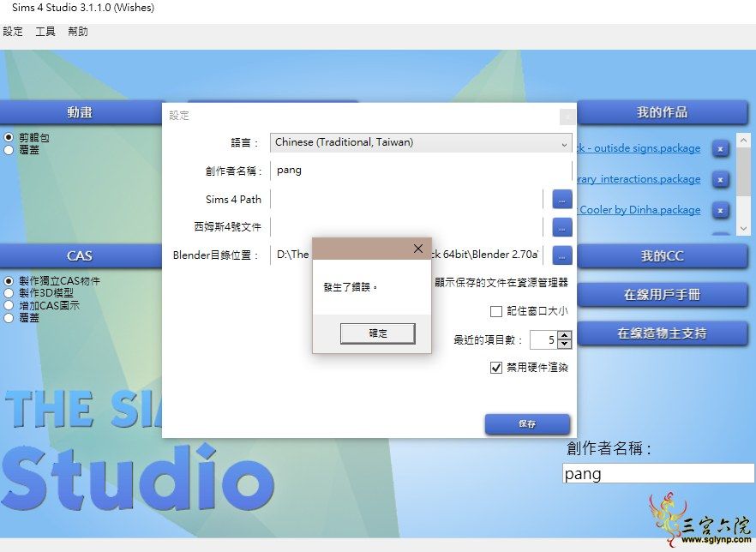The width and height of the screenshot is (756, 552).
Task: Remove rary_interactions.package from the list
Action: pos(720,180)
